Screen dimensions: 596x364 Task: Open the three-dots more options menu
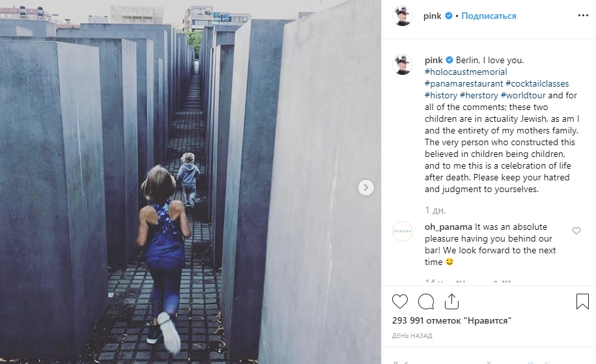(x=583, y=16)
